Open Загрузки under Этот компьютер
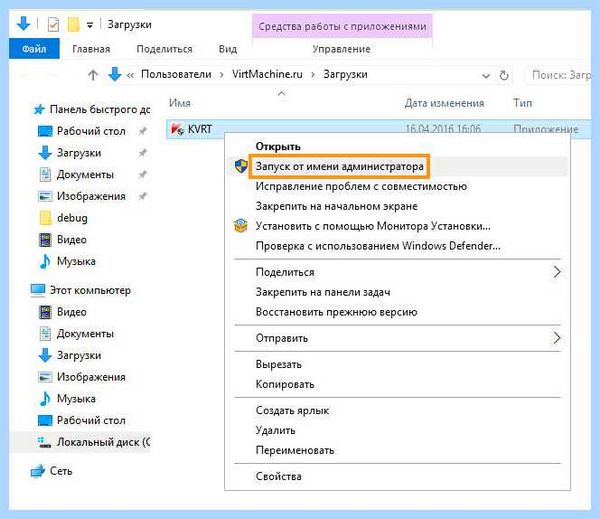The width and height of the screenshot is (600, 519). [x=79, y=355]
